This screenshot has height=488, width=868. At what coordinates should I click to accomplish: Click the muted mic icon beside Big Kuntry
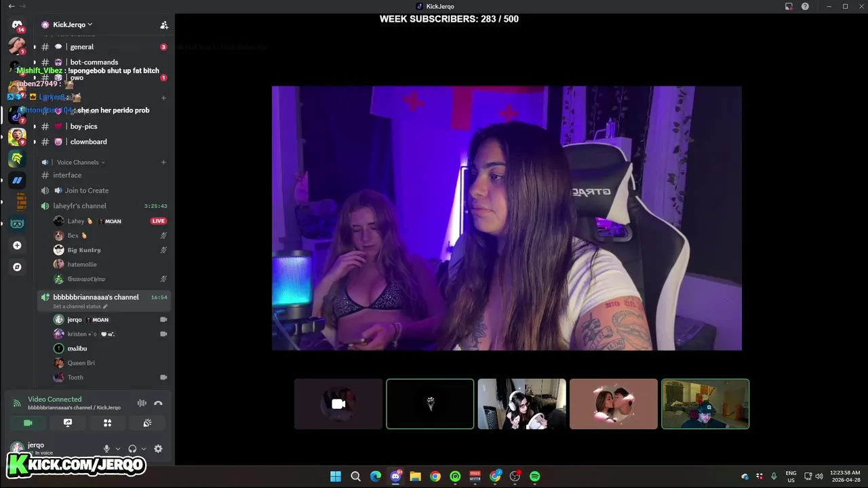(x=163, y=250)
